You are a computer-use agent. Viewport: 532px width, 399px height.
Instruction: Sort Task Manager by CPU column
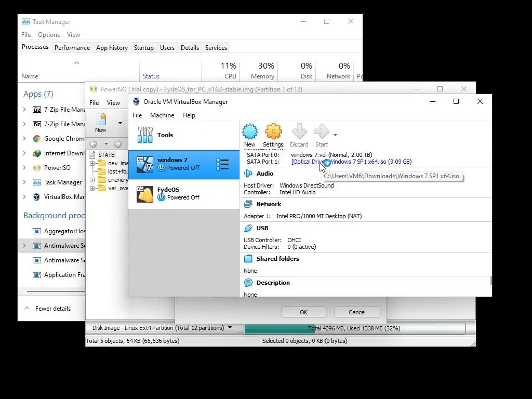pos(221,71)
